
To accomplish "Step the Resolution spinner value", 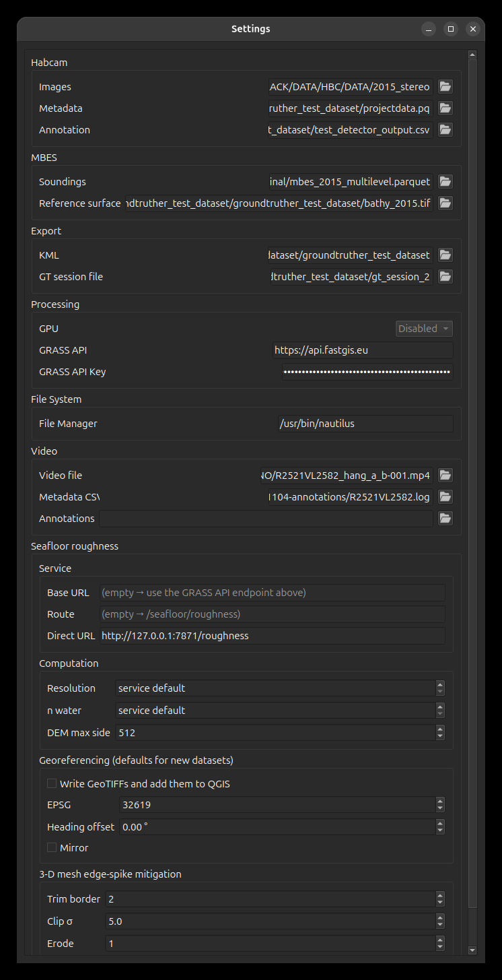I will tap(440, 688).
